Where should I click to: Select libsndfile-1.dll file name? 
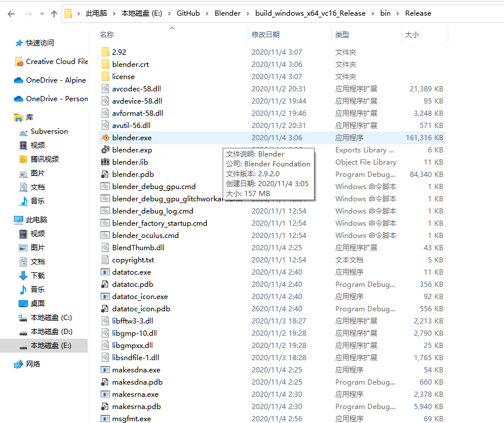135,358
